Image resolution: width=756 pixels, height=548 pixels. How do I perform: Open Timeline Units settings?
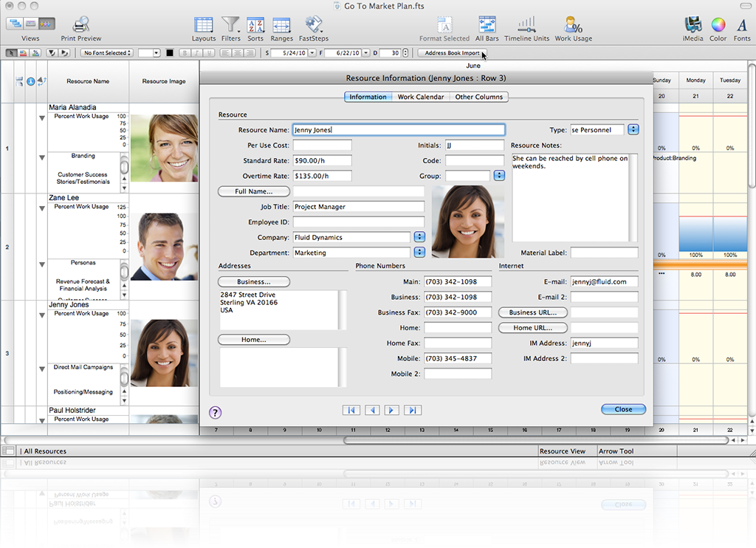[526, 24]
